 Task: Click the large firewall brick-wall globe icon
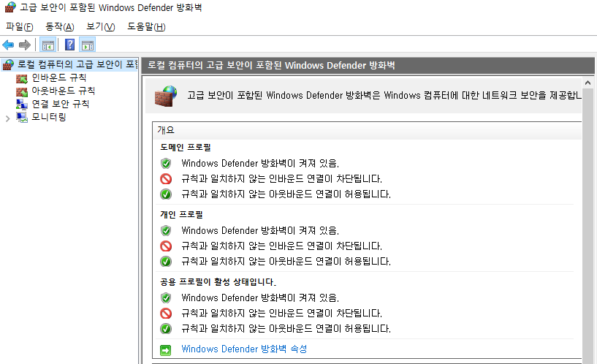click(x=166, y=96)
